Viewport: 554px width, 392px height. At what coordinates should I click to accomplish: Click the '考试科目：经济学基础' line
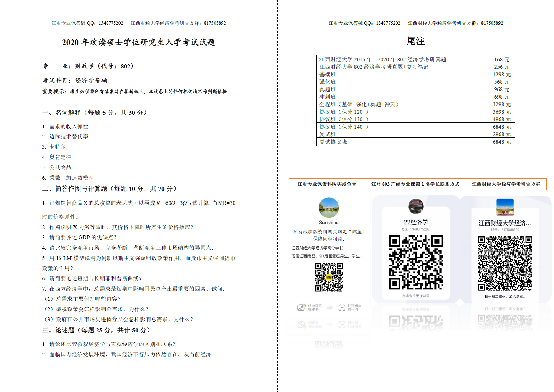click(x=75, y=80)
